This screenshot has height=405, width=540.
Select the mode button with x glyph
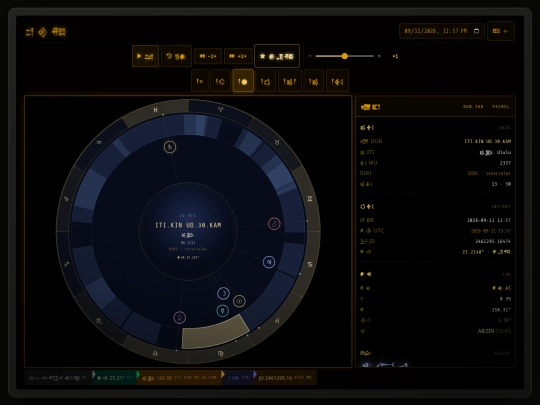[x=200, y=81]
